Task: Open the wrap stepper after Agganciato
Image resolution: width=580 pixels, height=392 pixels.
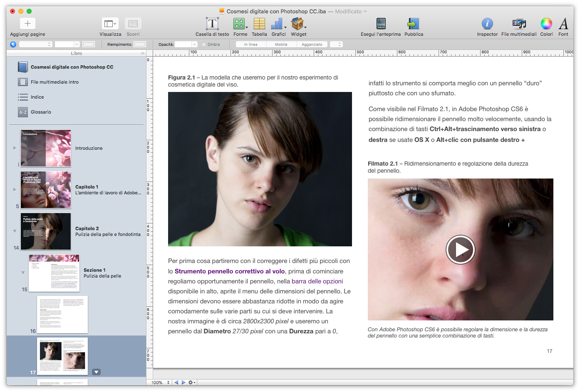Action: point(336,44)
